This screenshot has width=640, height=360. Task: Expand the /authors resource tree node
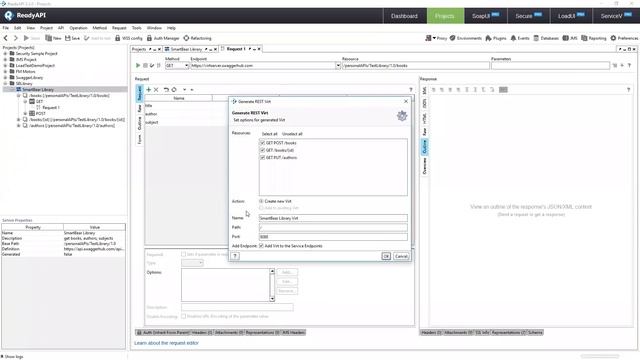pos(18,126)
